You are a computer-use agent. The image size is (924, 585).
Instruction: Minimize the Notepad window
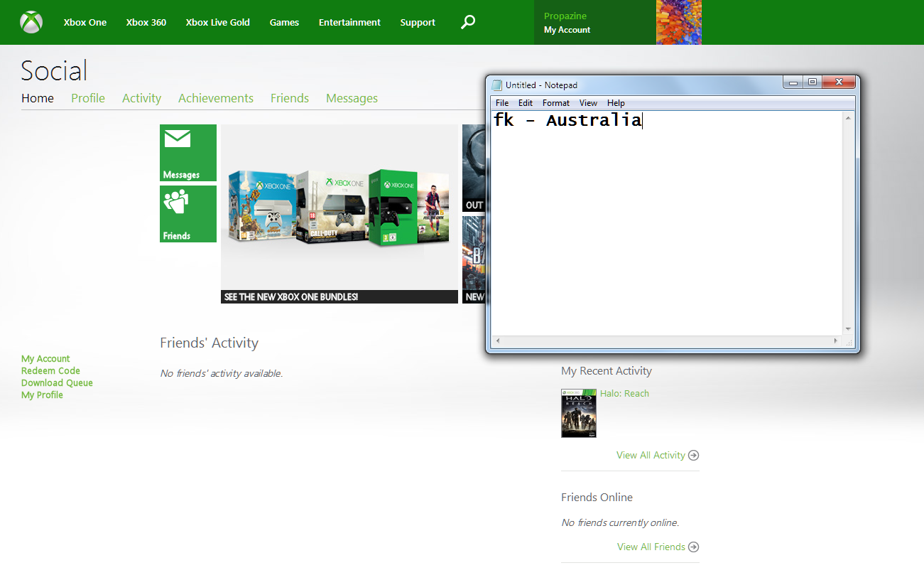point(793,82)
